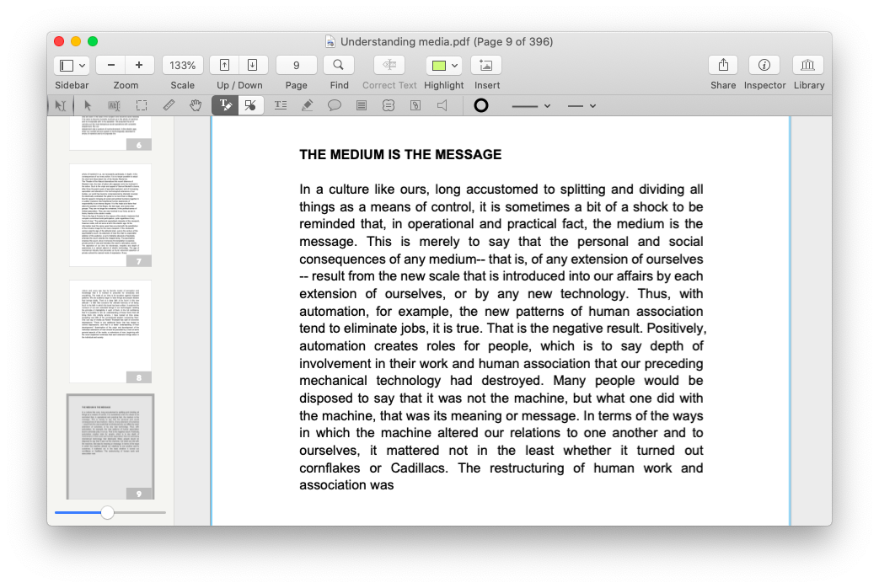Open the Highlight color dropdown arrow

click(x=454, y=66)
